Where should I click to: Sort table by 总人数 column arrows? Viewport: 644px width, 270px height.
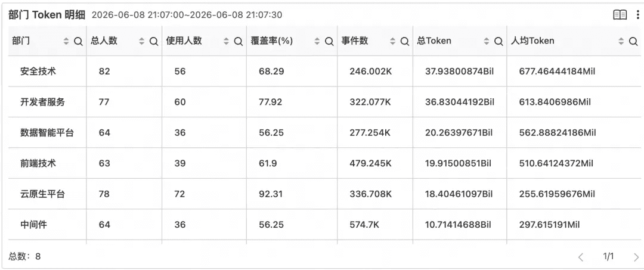click(x=142, y=42)
